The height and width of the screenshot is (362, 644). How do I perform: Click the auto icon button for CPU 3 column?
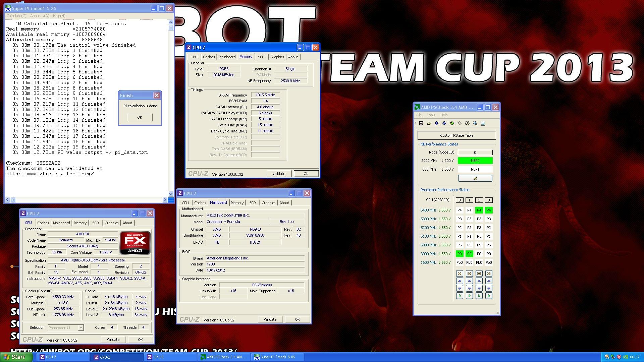pyautogui.click(x=489, y=274)
